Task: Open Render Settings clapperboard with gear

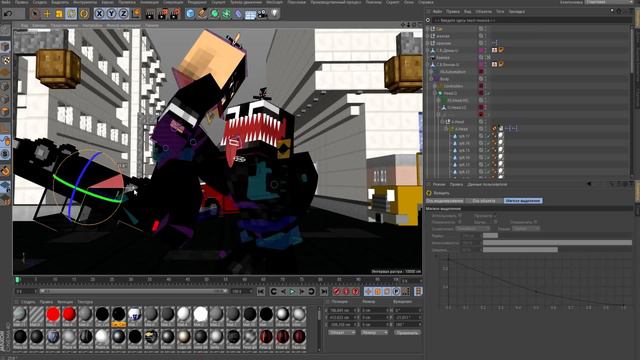Action: click(175, 14)
